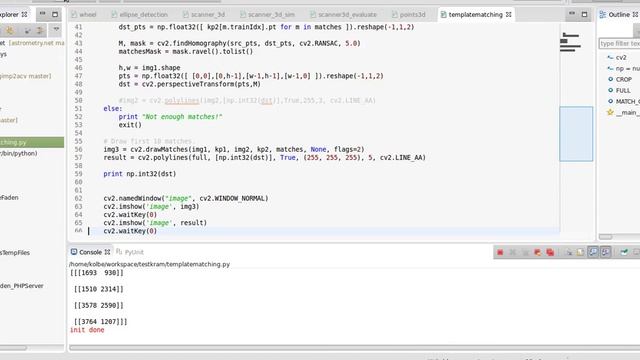640x360 pixels.
Task: Terminate the running console process (red square)
Action: click(500, 253)
